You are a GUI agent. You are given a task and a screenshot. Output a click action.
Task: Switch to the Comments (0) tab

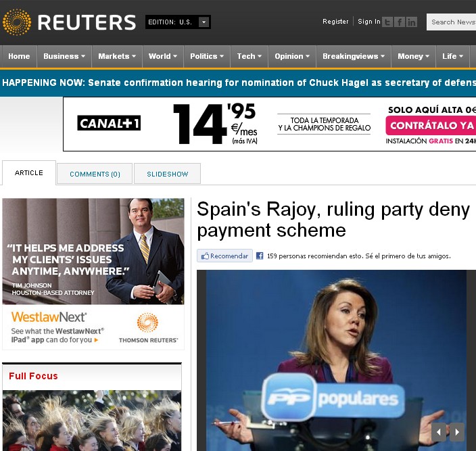point(95,174)
